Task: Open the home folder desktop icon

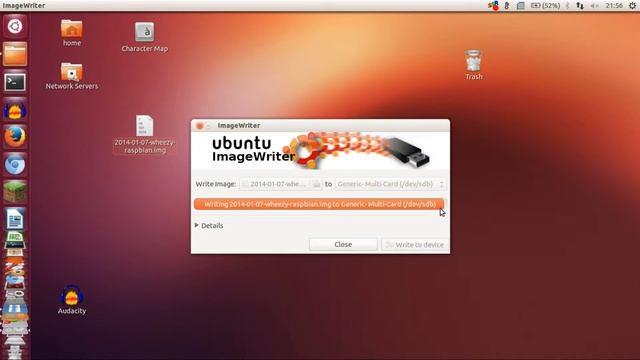Action: click(71, 32)
